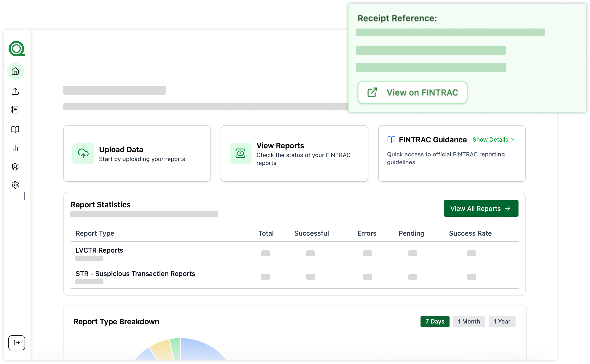Click the chevron next to Show Details
Image resolution: width=590 pixels, height=364 pixels.
[x=513, y=140]
